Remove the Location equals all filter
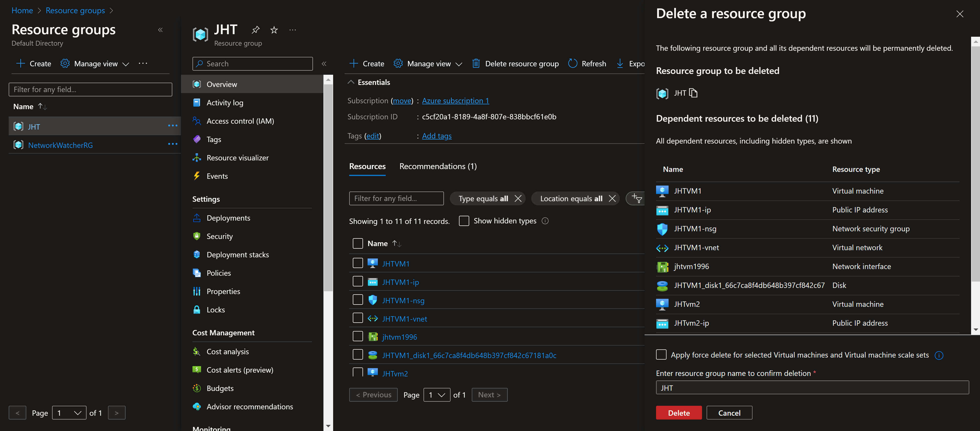 [x=612, y=198]
